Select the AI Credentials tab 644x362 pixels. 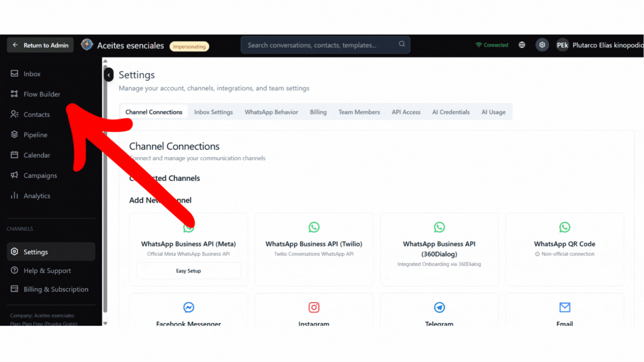pos(451,112)
